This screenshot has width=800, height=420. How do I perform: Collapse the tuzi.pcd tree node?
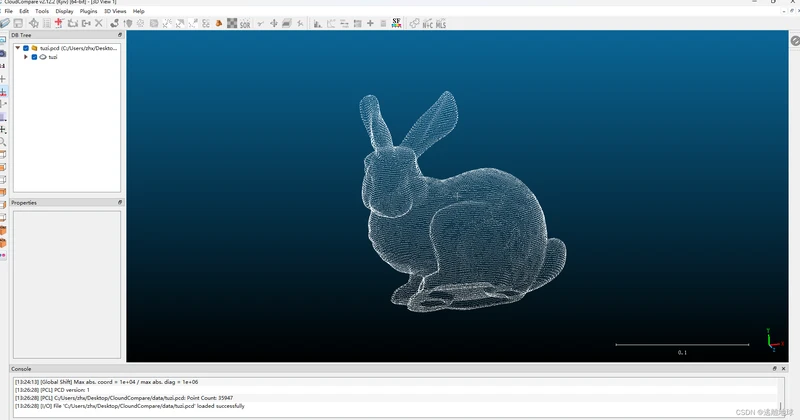click(18, 48)
